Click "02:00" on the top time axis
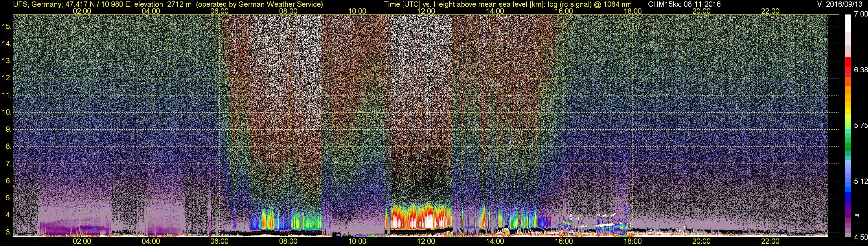This screenshot has width=868, height=246. [82, 11]
